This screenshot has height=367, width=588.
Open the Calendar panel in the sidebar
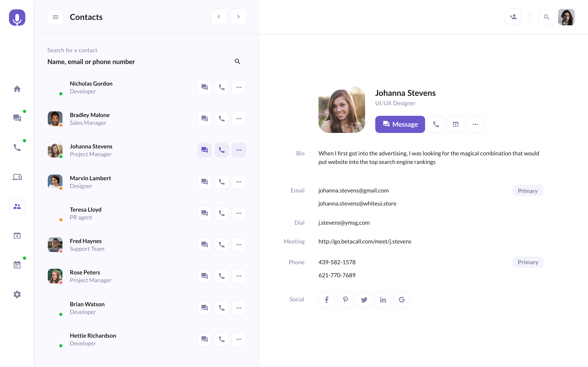17,265
